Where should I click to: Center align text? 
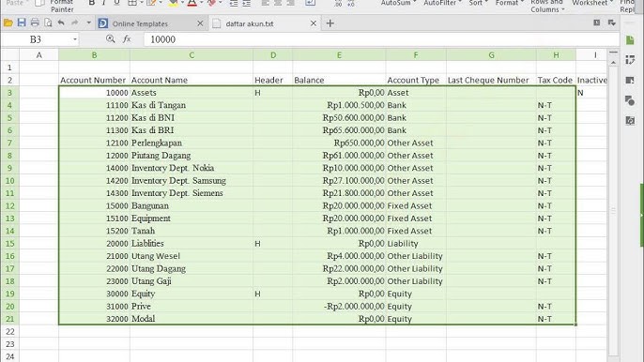pos(278,3)
